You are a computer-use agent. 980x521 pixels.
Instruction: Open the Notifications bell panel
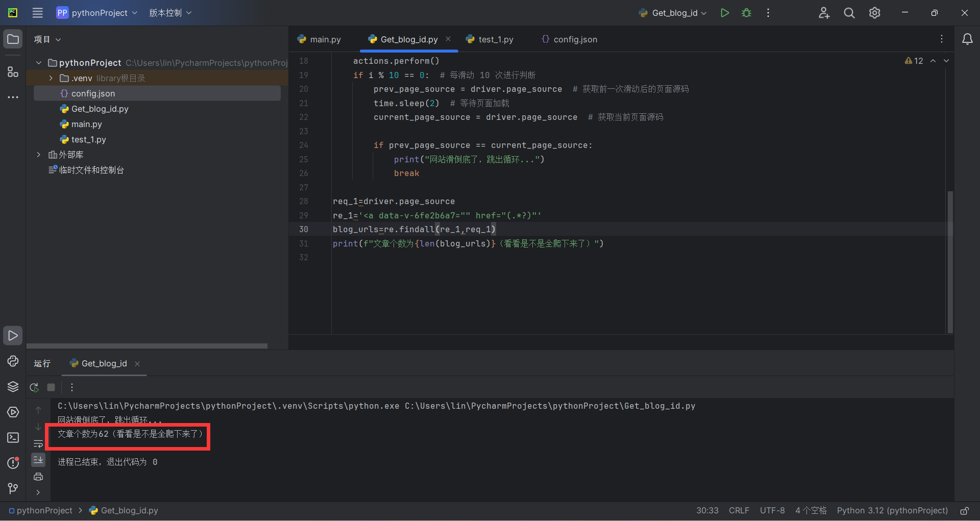point(967,39)
